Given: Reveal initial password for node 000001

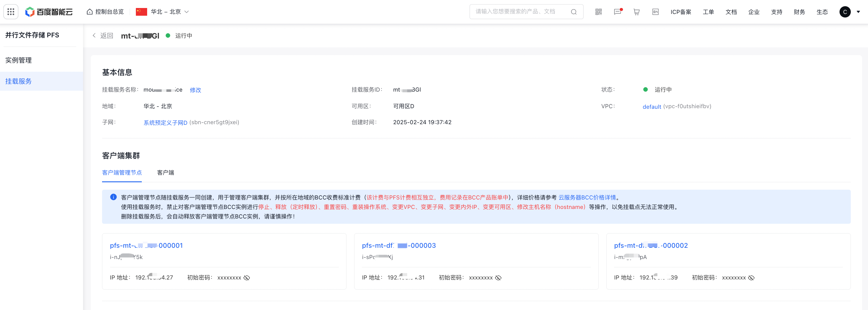Looking at the screenshot, I should tap(247, 278).
